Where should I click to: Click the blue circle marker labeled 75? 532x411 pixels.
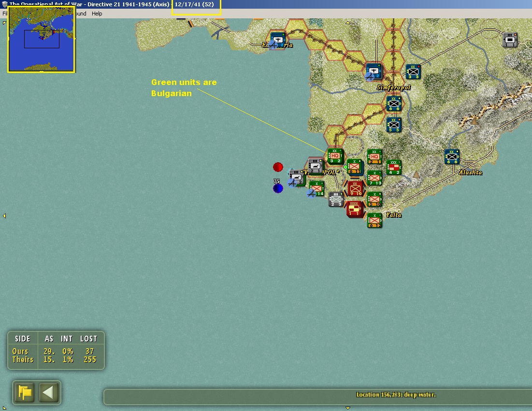(278, 188)
